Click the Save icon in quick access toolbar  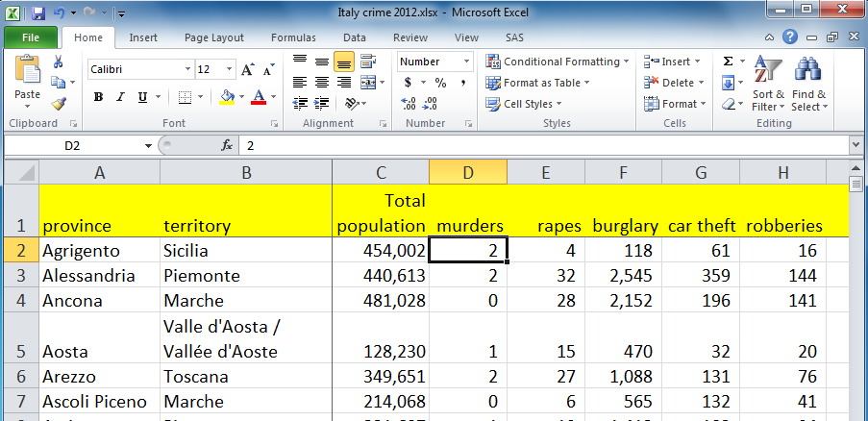coord(38,12)
